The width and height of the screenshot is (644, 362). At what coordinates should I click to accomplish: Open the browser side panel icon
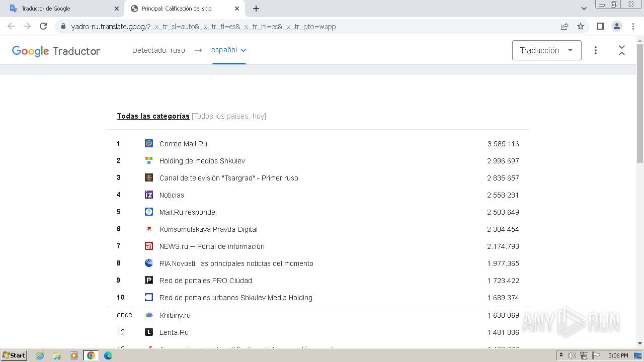[600, 26]
